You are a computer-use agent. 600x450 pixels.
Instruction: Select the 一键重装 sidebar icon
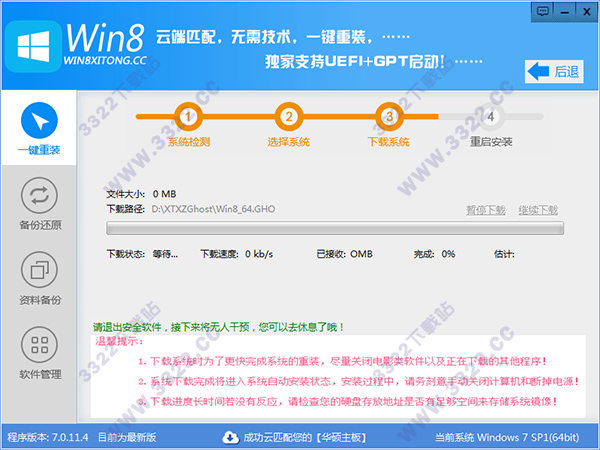click(39, 121)
